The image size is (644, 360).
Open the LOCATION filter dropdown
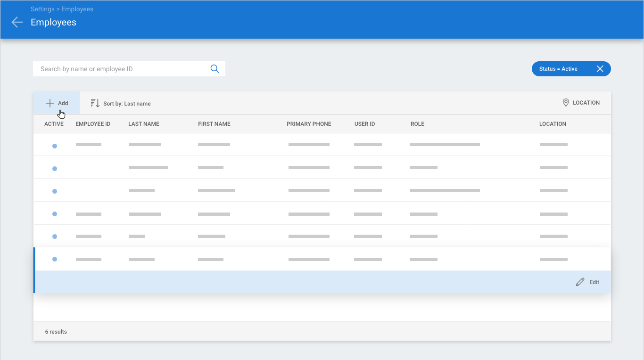[586, 103]
